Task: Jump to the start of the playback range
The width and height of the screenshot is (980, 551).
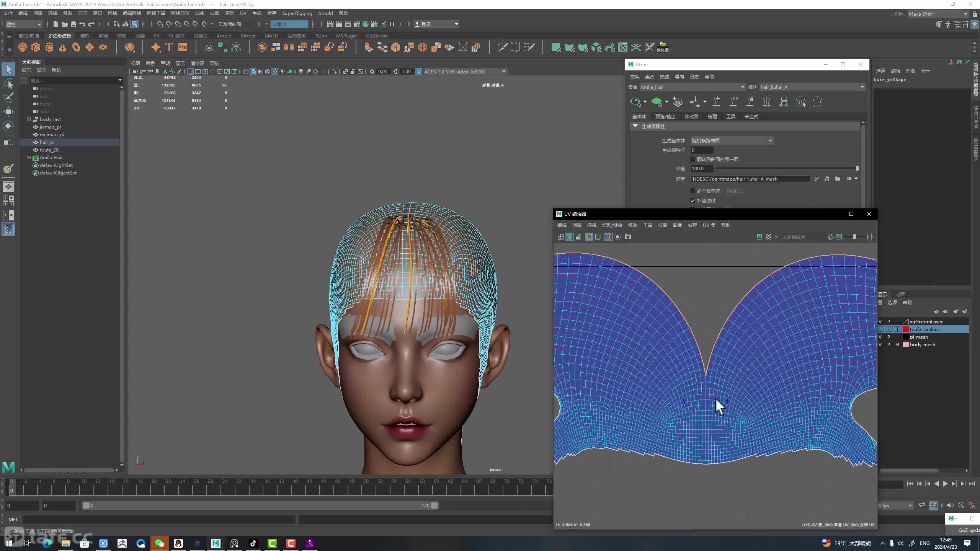Action: tap(910, 484)
